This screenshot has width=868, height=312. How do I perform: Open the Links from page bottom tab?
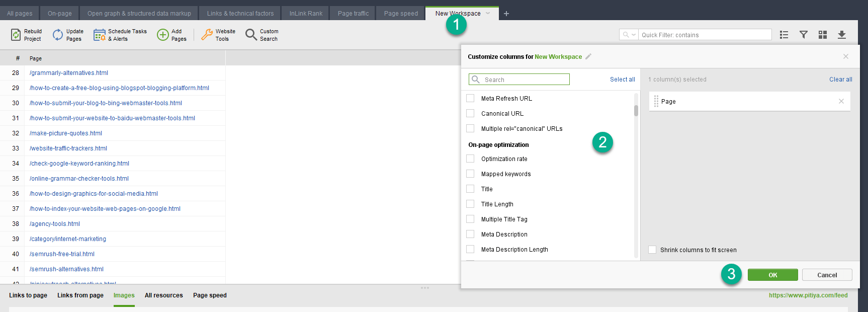(x=80, y=295)
